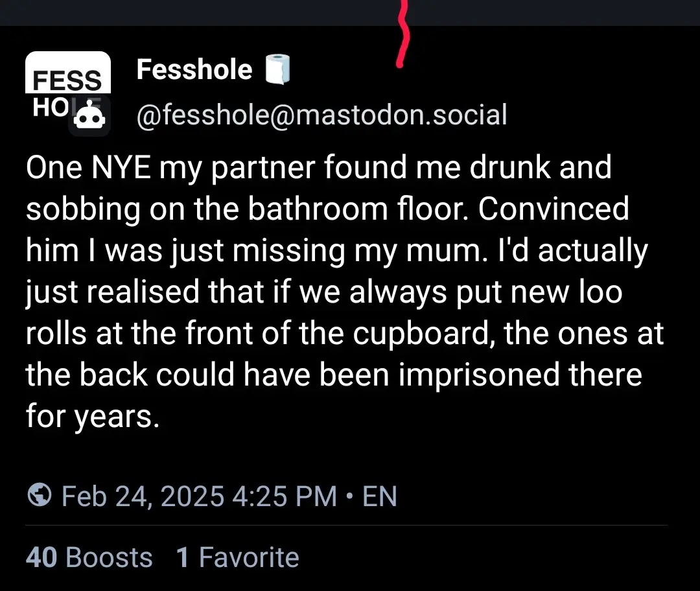Click the Feb 24, 2025 4:25 PM timestamp
The image size is (700, 591).
point(199,496)
